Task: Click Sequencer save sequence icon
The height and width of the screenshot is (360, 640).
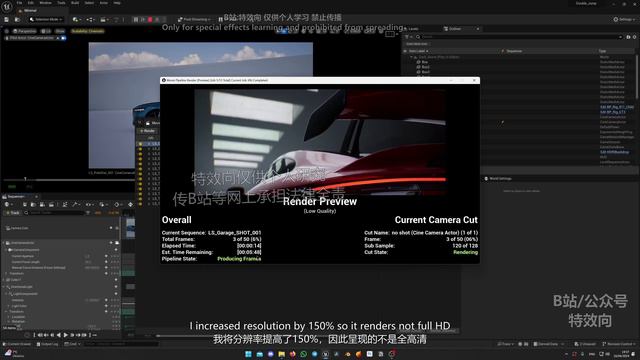Action: click(25, 204)
